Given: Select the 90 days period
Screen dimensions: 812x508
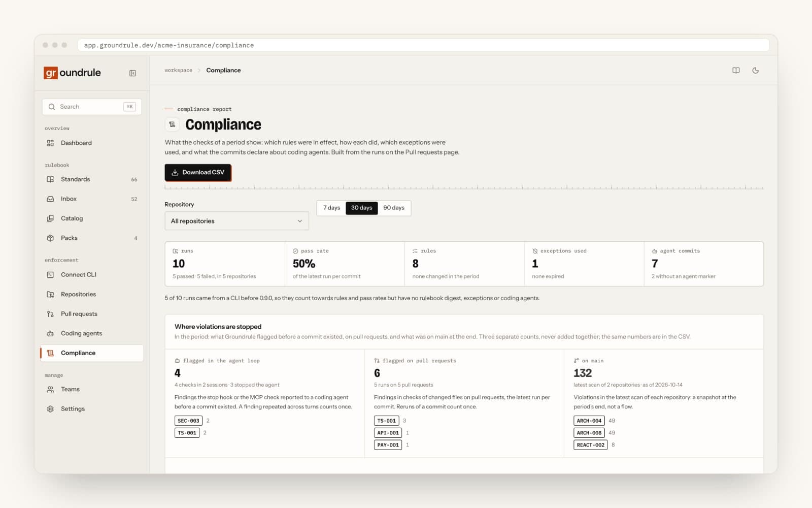Looking at the screenshot, I should (x=394, y=208).
